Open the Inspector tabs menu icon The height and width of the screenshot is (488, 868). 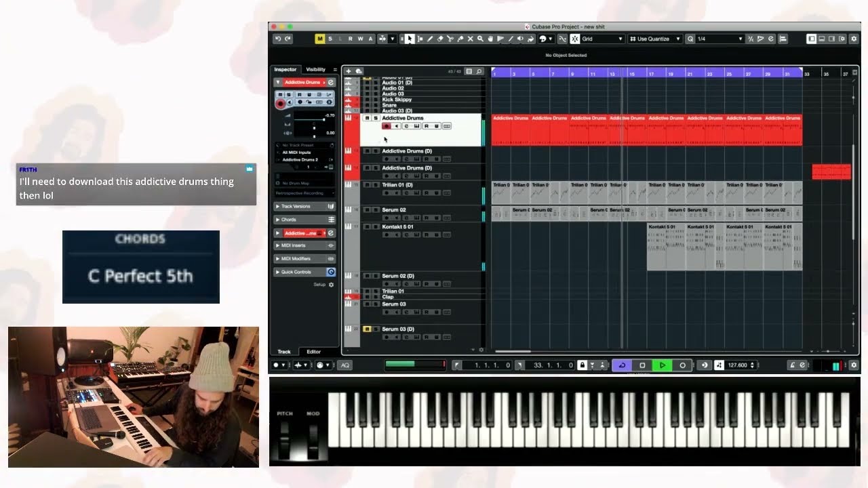click(334, 69)
